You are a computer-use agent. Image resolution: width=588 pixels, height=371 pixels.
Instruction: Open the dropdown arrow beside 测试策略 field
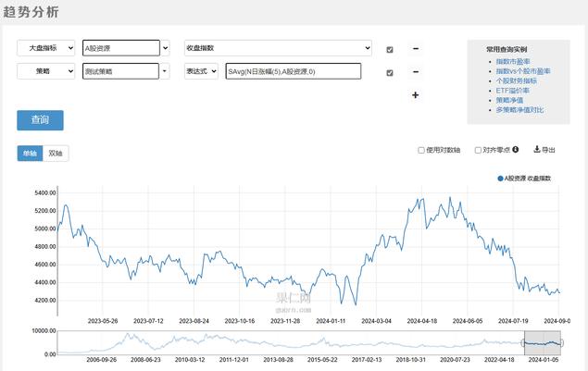[x=166, y=71]
